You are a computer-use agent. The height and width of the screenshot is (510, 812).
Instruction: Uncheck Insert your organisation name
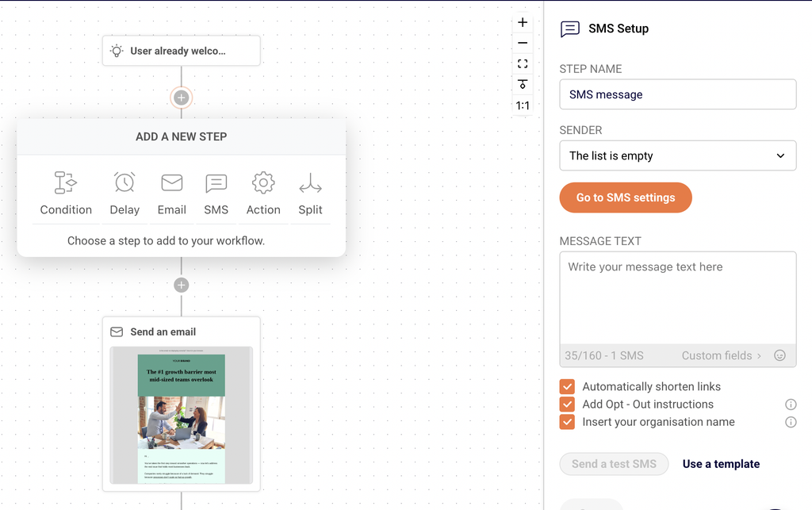[x=567, y=422]
